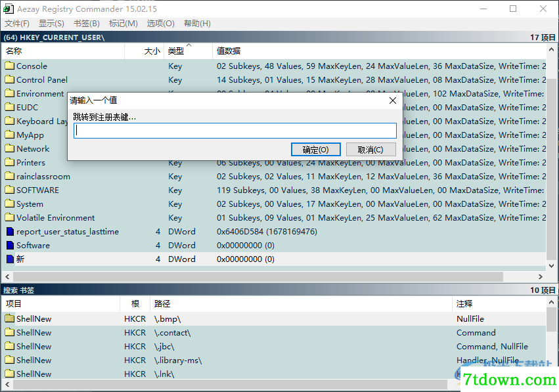Click the HKEY_CURRENT_USER path bar
559x392 pixels.
pos(279,37)
